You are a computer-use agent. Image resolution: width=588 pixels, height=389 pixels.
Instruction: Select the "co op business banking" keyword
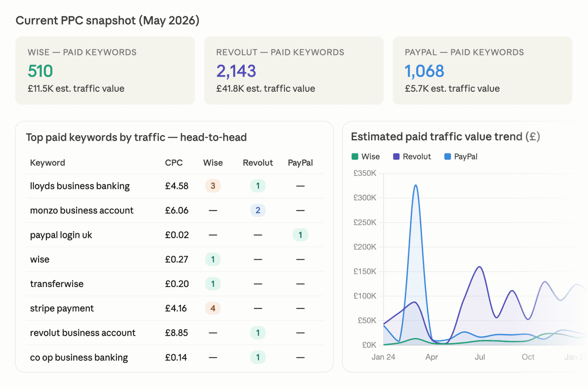[x=79, y=358]
